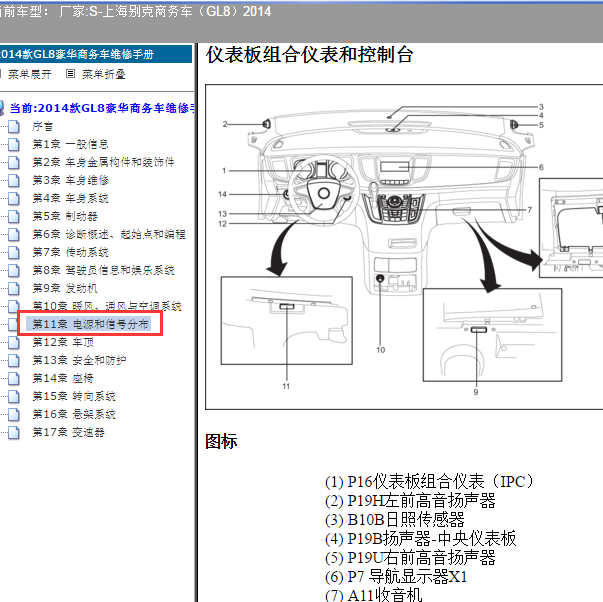Click the page icon beside 第1章 一般信息

click(14, 144)
